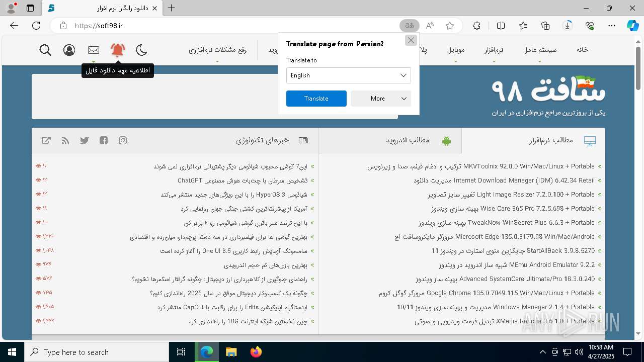Expand the More options dropdown
644x362 pixels.
(x=381, y=99)
